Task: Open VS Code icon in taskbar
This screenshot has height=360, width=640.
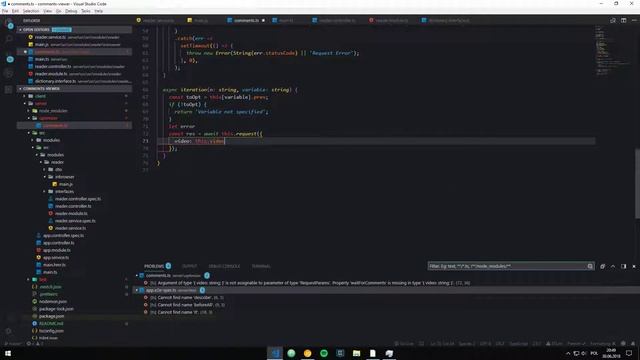Action: pos(275,353)
